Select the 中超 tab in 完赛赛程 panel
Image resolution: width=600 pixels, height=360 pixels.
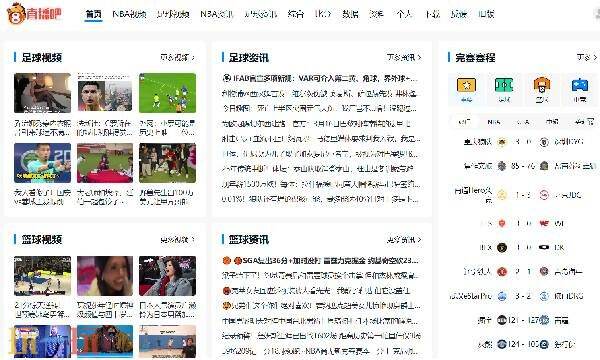(552, 122)
